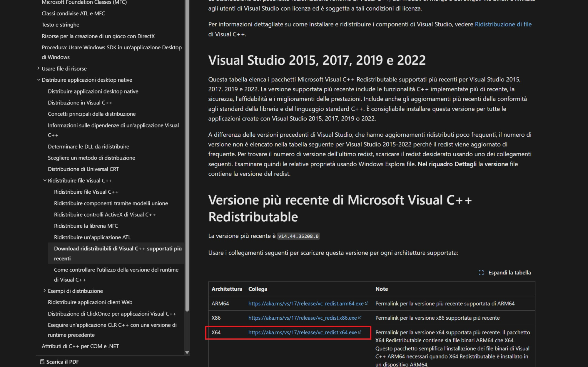The height and width of the screenshot is (367, 588).
Task: Open the vc_redist.arm64.exe download link
Action: pyautogui.click(x=306, y=304)
